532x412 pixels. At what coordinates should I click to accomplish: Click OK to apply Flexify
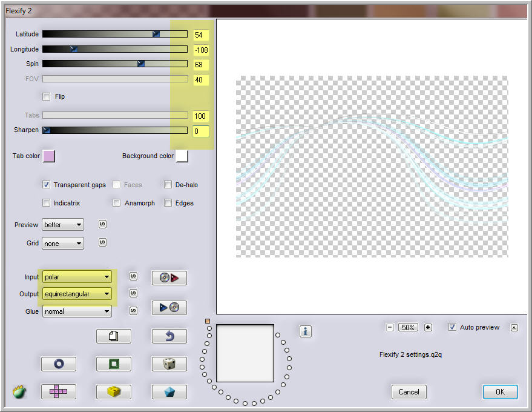[500, 392]
